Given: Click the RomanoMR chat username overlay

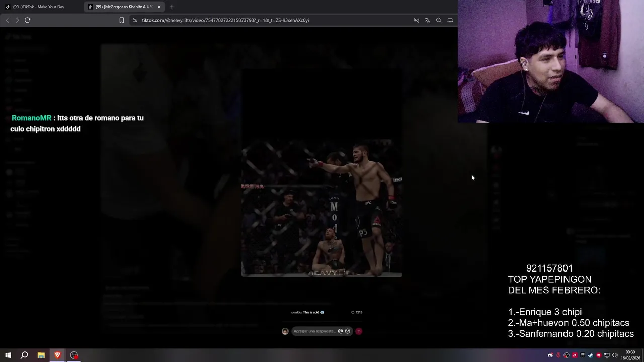Looking at the screenshot, I should [x=31, y=118].
